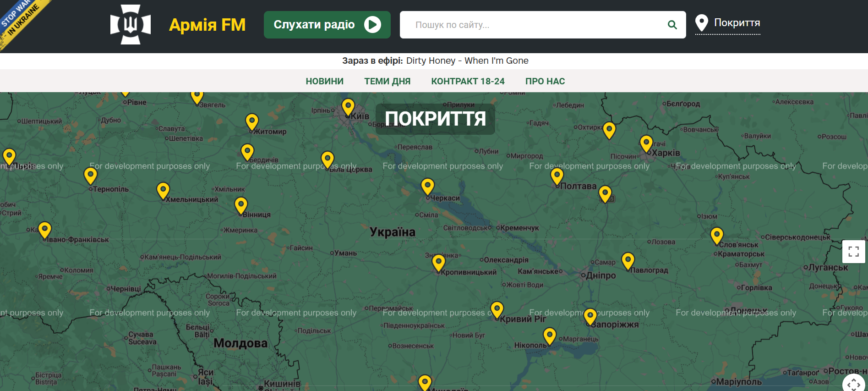Select the map marker at Хмельницький
Screen dimensions: 868x391
click(163, 192)
